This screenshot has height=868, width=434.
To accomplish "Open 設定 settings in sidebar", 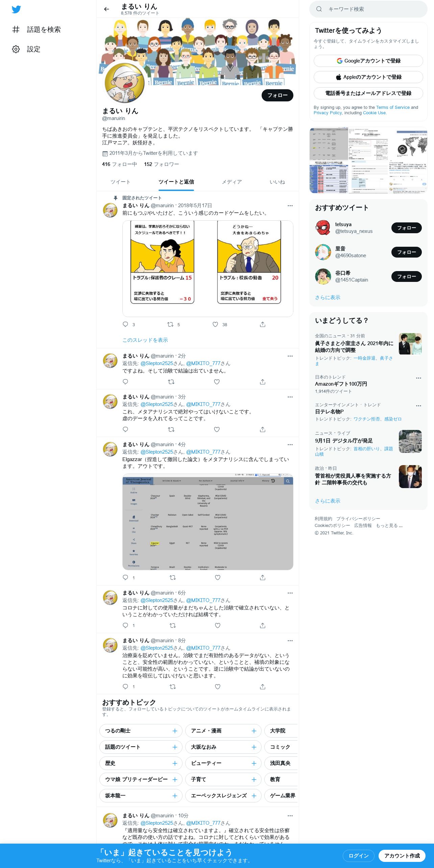I will click(26, 49).
